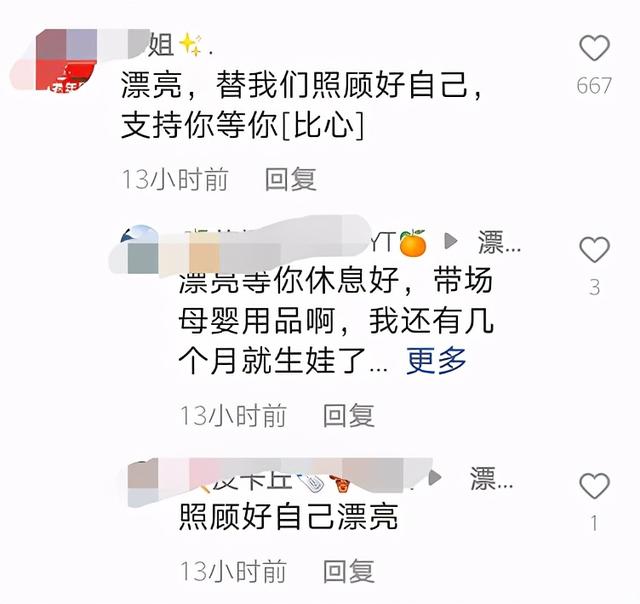Click the like count showing 3

(x=595, y=287)
